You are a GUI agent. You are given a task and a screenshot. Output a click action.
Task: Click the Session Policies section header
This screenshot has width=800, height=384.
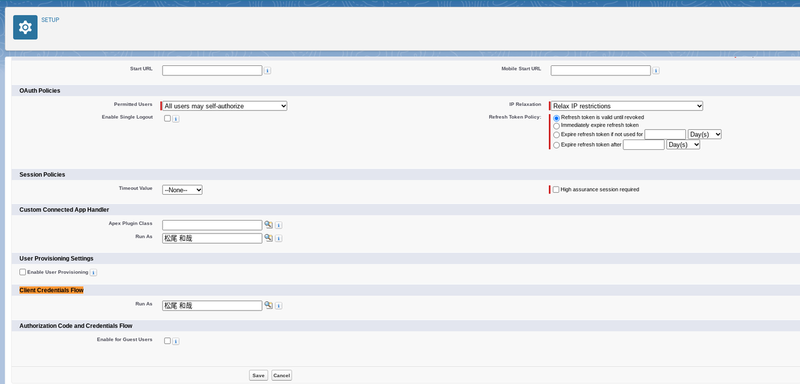[x=42, y=174]
